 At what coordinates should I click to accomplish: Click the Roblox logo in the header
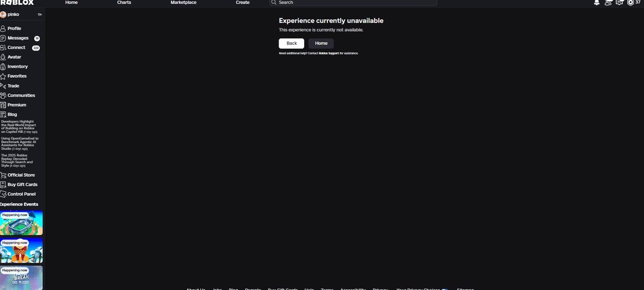coord(17,2)
